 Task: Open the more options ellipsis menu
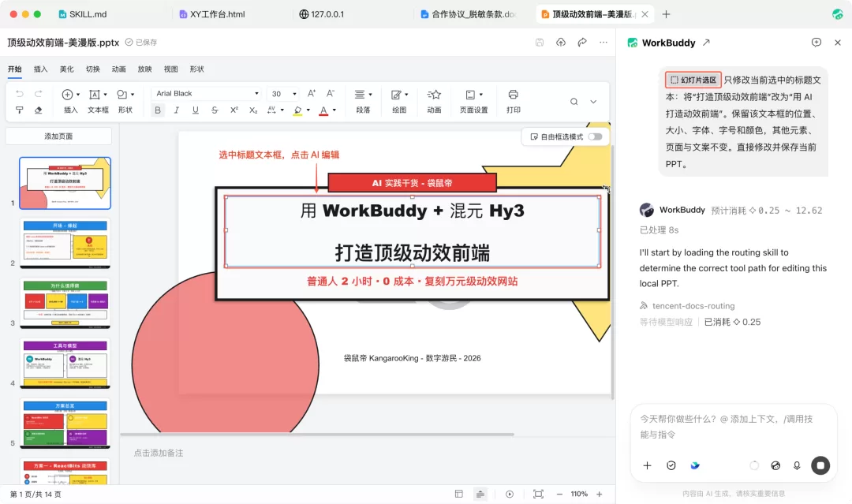tap(603, 43)
